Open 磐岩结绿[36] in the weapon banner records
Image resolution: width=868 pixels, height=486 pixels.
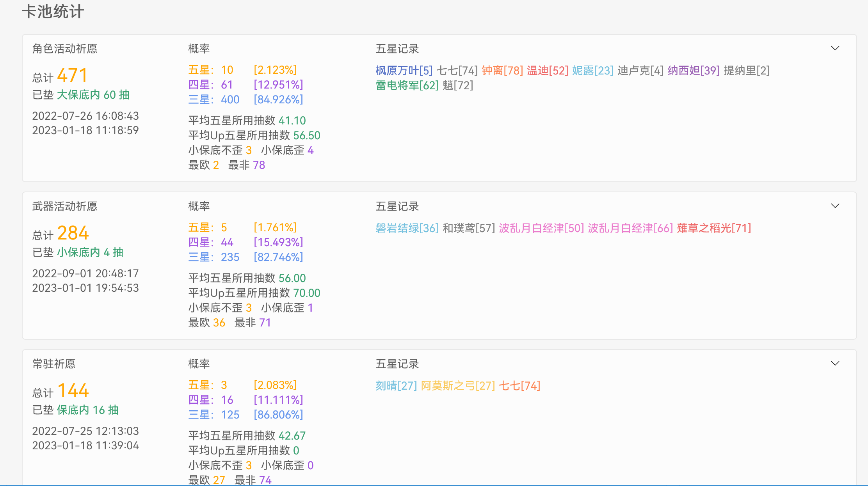pos(406,228)
